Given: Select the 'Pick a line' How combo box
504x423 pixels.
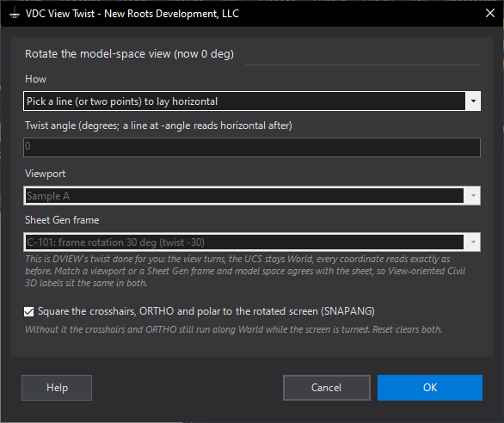Looking at the screenshot, I should pyautogui.click(x=252, y=101).
